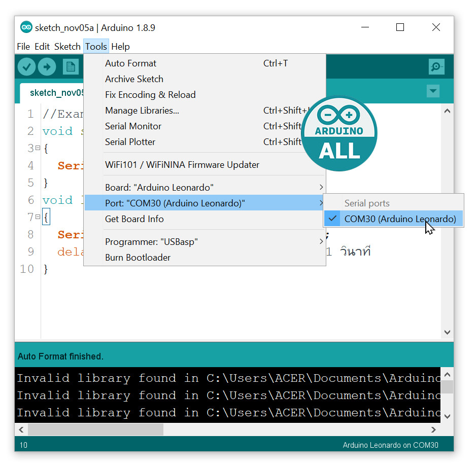This screenshot has width=476, height=467.
Task: Switch to the sketch_nov05a editor tab
Action: [52, 93]
